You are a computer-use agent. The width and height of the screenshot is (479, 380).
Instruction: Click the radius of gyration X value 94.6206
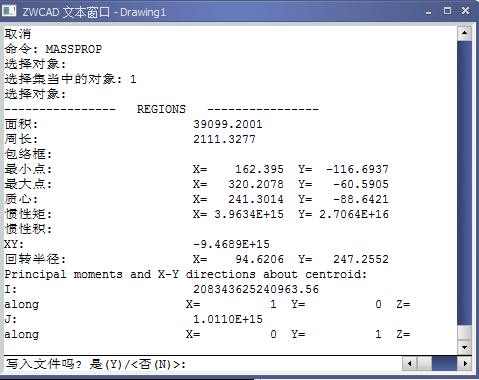click(259, 259)
